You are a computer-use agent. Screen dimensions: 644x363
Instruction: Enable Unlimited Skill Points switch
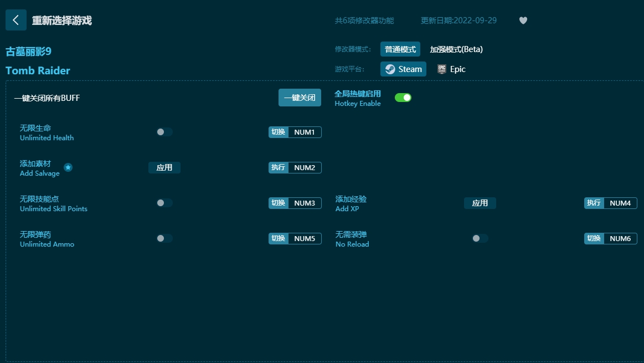(164, 203)
